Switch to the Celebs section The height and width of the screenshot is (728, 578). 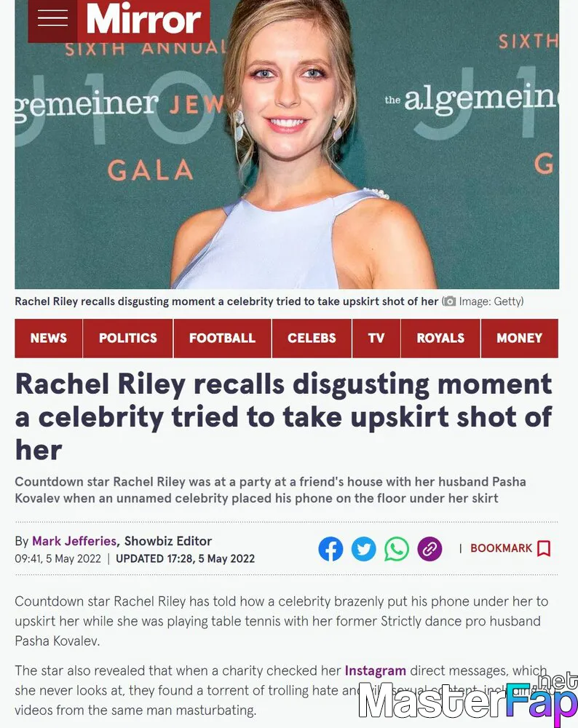pyautogui.click(x=312, y=338)
